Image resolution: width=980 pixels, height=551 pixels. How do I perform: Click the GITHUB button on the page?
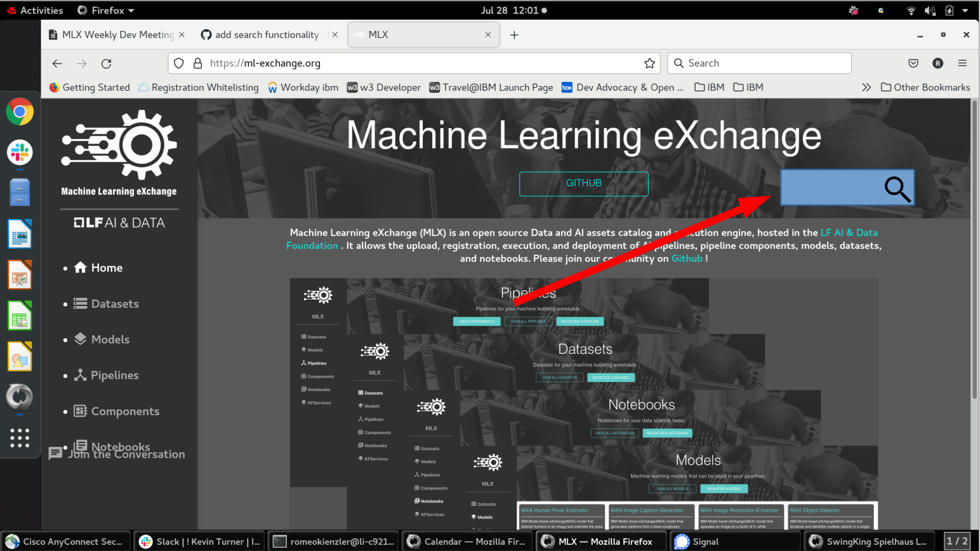coord(583,183)
